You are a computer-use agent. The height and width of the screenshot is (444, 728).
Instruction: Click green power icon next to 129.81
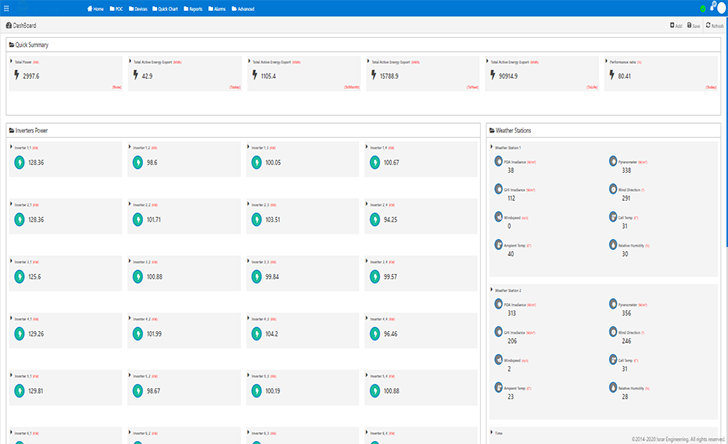point(19,391)
